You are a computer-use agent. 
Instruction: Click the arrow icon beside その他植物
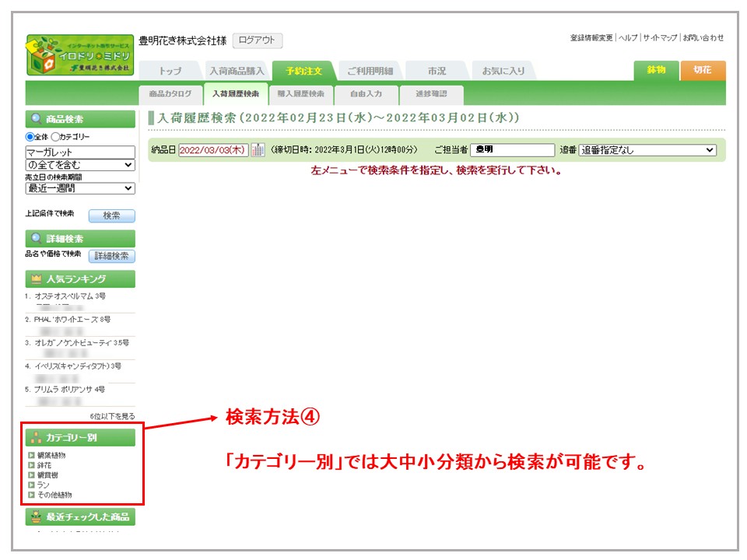coord(31,495)
